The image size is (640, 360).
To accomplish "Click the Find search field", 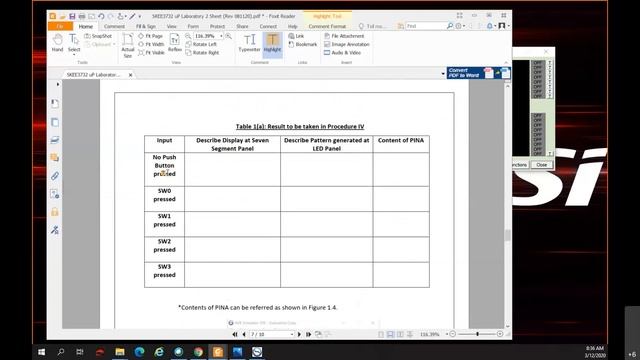I will coord(425,26).
